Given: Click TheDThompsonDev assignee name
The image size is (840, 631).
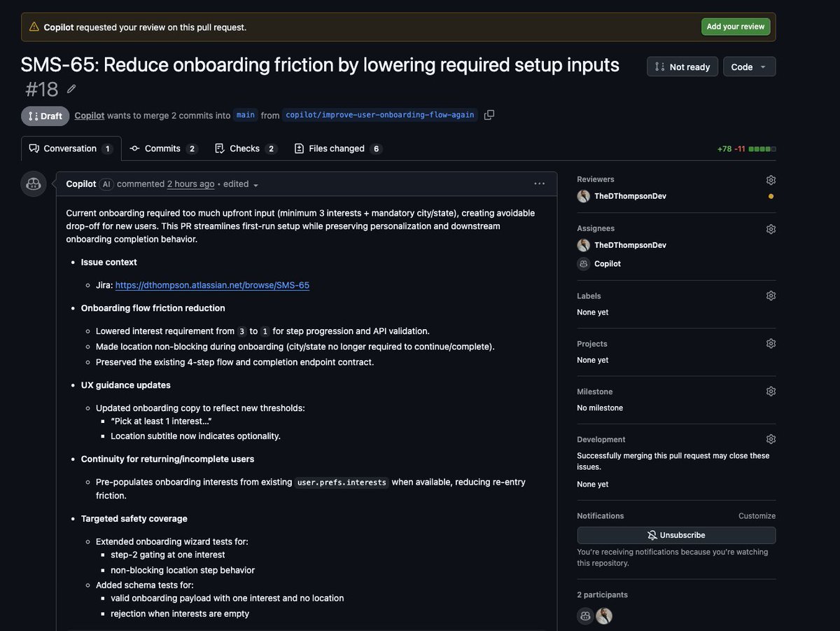Looking at the screenshot, I should click(x=630, y=245).
